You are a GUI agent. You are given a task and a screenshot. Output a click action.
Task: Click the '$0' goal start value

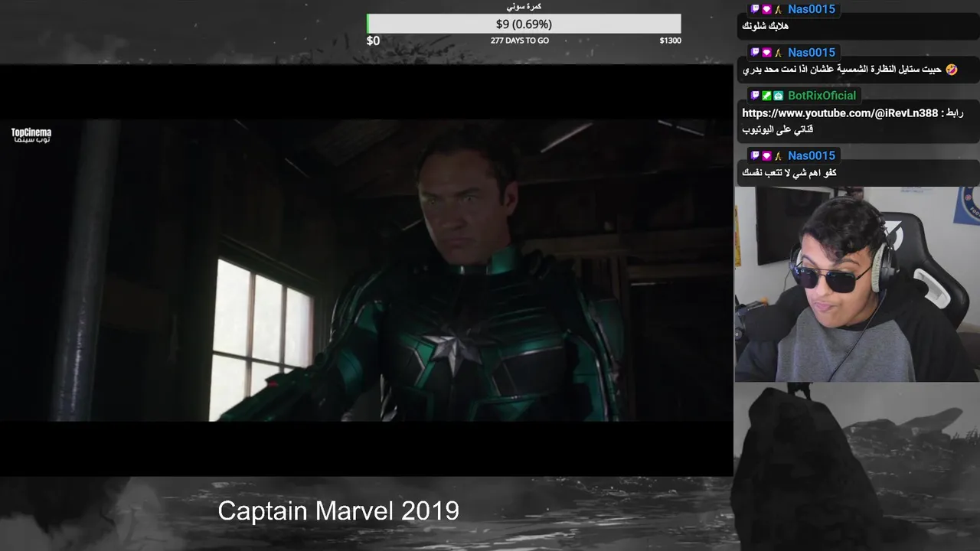[x=373, y=41]
